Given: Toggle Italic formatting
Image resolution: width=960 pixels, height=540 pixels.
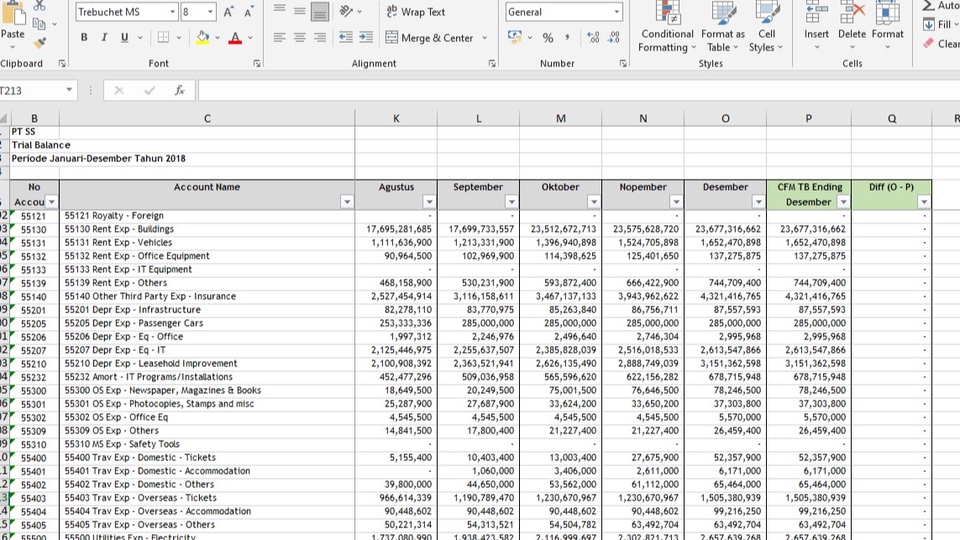Looking at the screenshot, I should [x=104, y=37].
